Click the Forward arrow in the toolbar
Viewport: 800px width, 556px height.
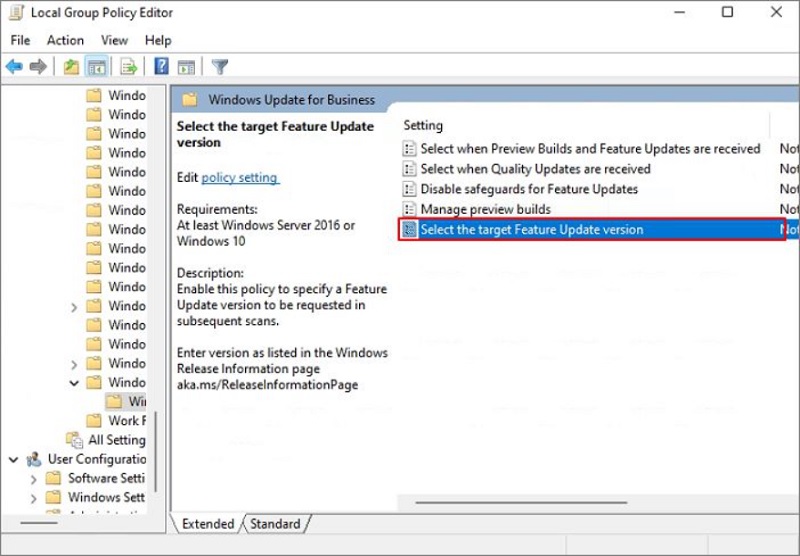click(38, 67)
